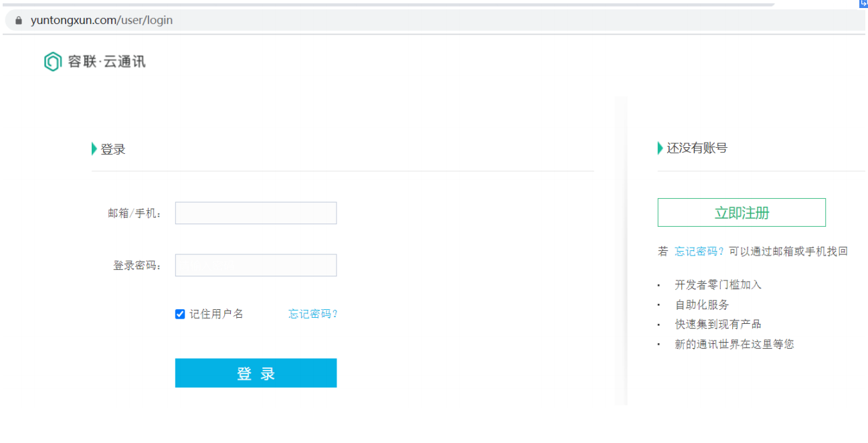Click the 登录密码： label
This screenshot has height=443, width=868.
tap(138, 266)
